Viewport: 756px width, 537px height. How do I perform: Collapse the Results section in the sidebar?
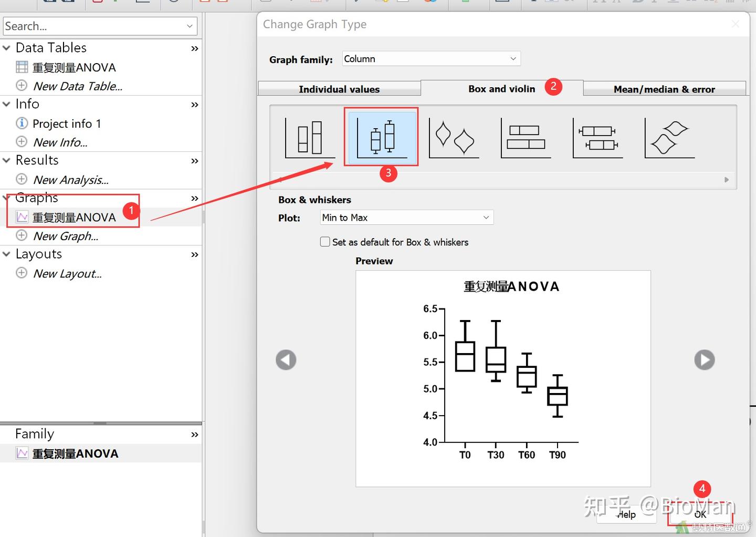click(7, 160)
